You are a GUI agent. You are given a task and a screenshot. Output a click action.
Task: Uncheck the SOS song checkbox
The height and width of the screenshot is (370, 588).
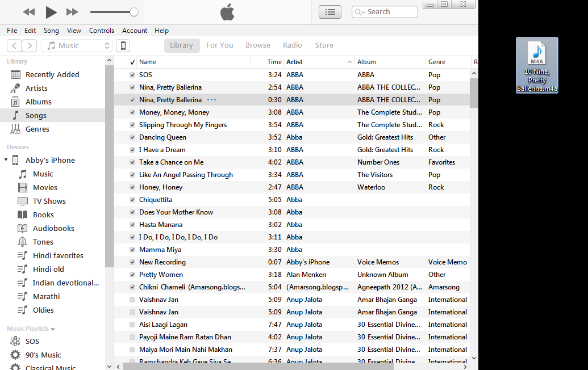pyautogui.click(x=132, y=75)
